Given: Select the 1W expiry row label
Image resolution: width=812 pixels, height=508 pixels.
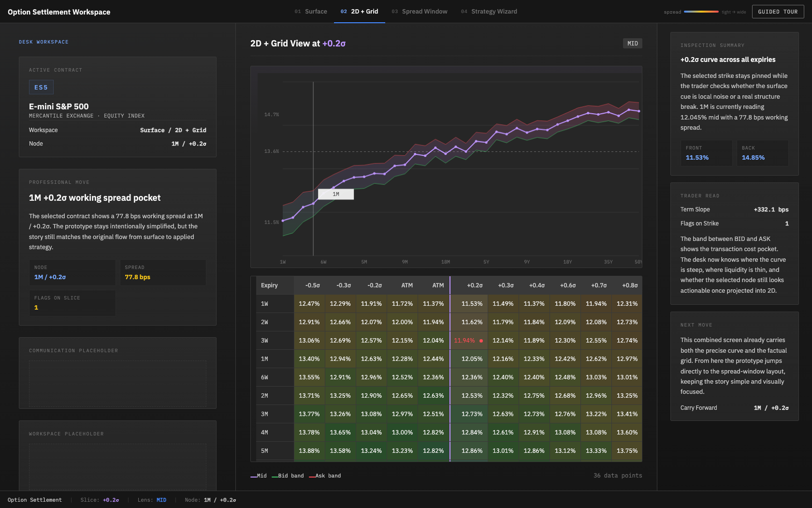Looking at the screenshot, I should click(275, 304).
